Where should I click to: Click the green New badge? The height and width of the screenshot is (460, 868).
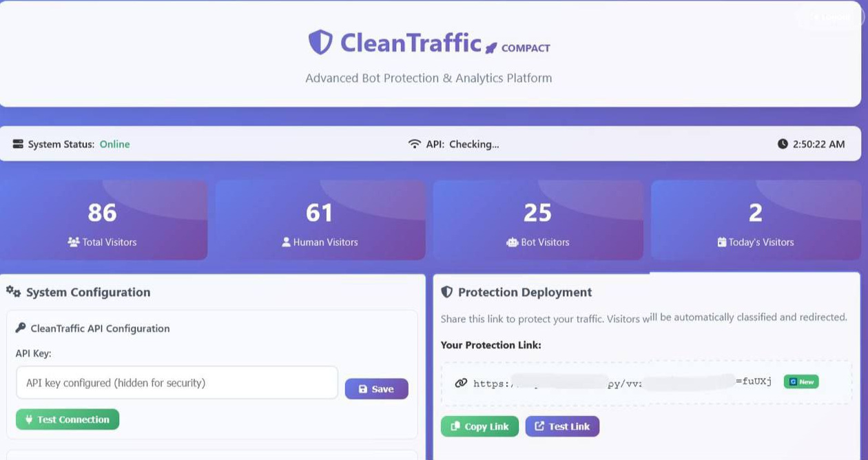[x=801, y=381]
